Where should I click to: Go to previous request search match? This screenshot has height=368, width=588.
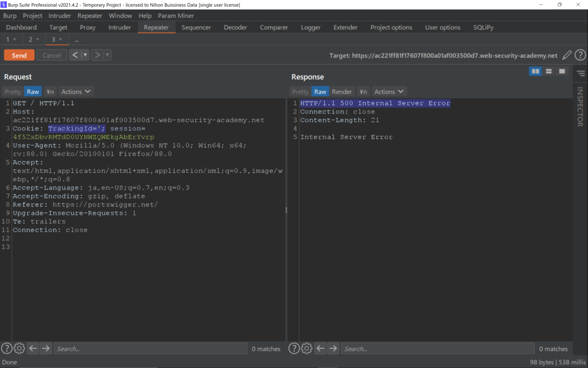click(x=33, y=348)
